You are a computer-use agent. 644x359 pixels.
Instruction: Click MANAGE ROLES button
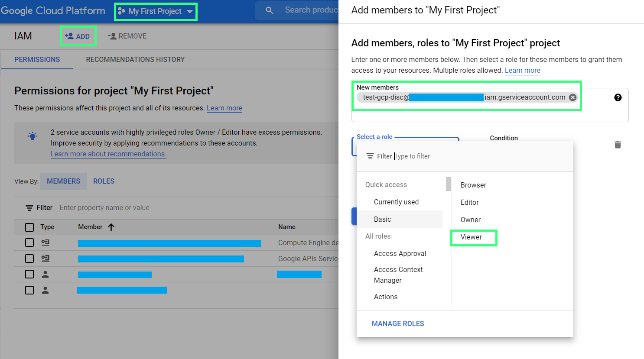pyautogui.click(x=398, y=323)
